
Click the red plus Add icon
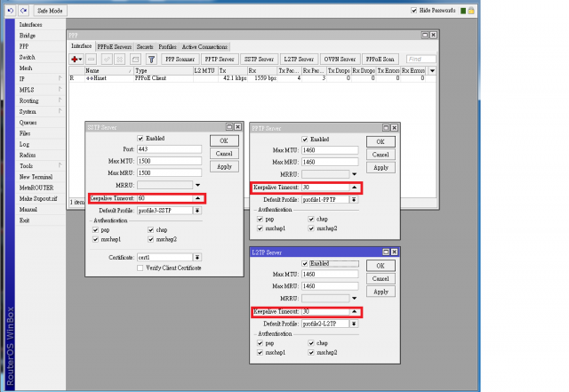[76, 60]
